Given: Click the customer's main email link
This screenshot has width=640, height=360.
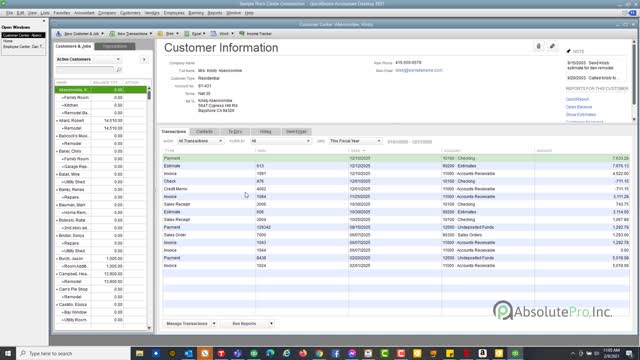Looking at the screenshot, I should (419, 70).
